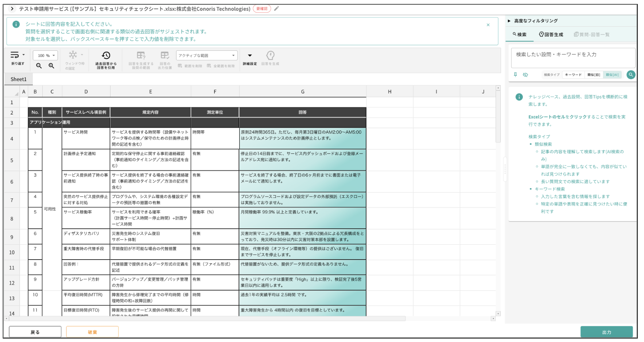
Task: Zoom in using the plus magnifier icon
Action: pos(51,66)
